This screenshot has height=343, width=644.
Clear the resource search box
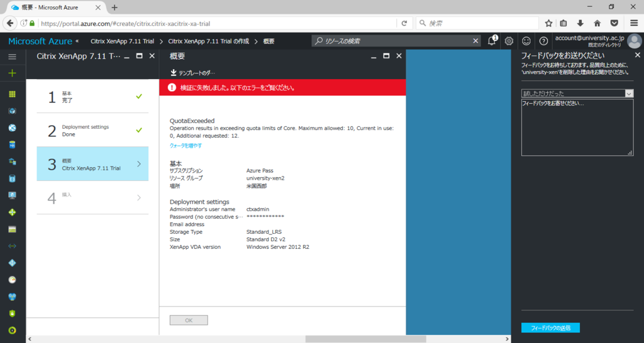point(475,41)
